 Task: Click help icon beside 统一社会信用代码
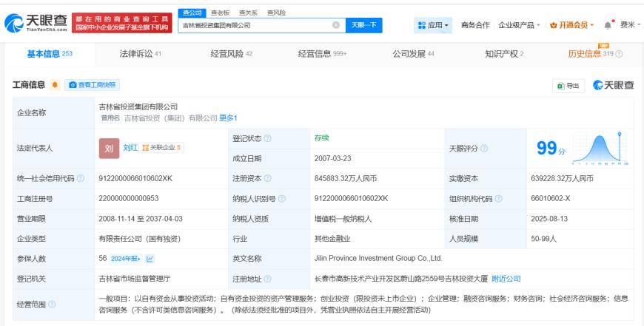81,178
